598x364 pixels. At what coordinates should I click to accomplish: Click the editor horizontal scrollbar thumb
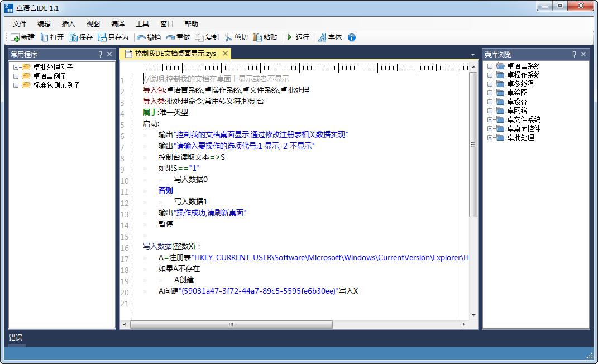[231, 325]
